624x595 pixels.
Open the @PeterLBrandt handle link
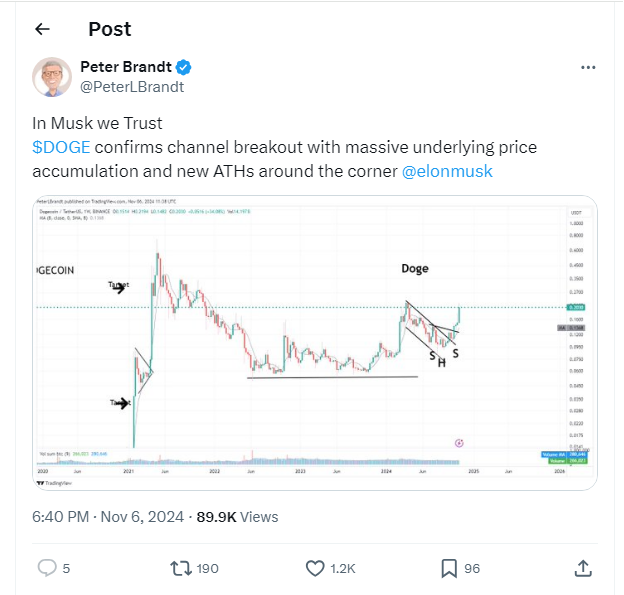point(131,86)
